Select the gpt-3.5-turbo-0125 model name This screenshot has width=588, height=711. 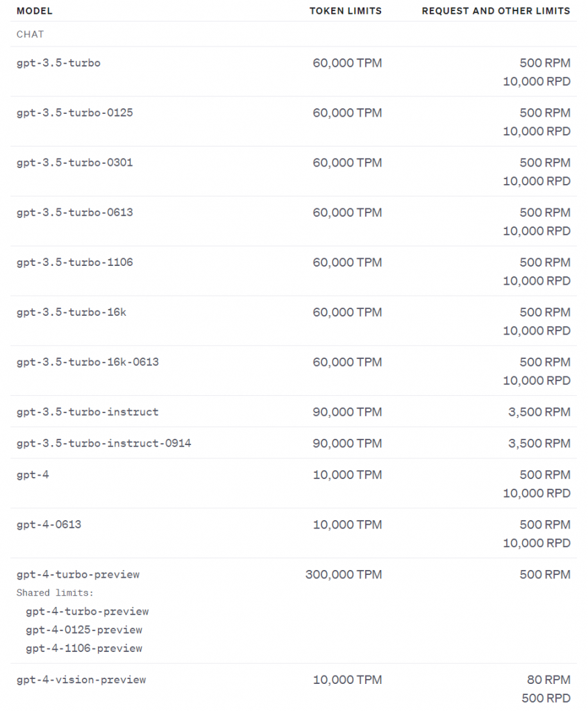(74, 113)
